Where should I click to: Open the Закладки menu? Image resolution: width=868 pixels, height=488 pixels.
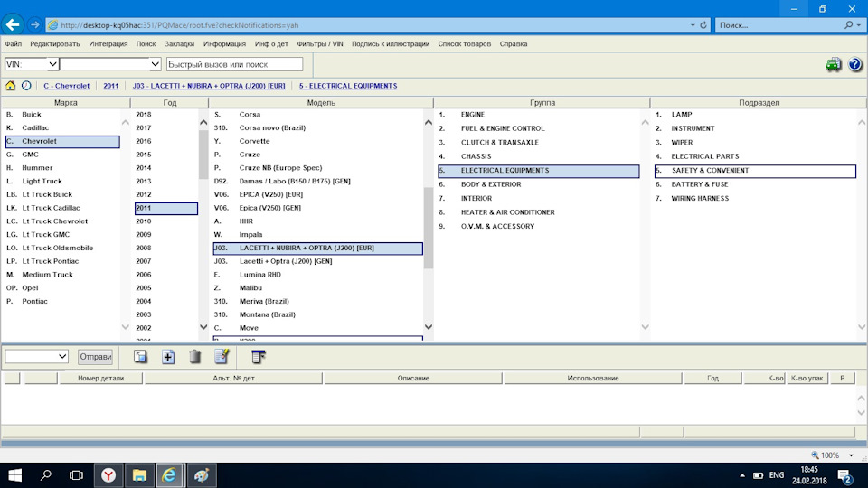point(179,43)
